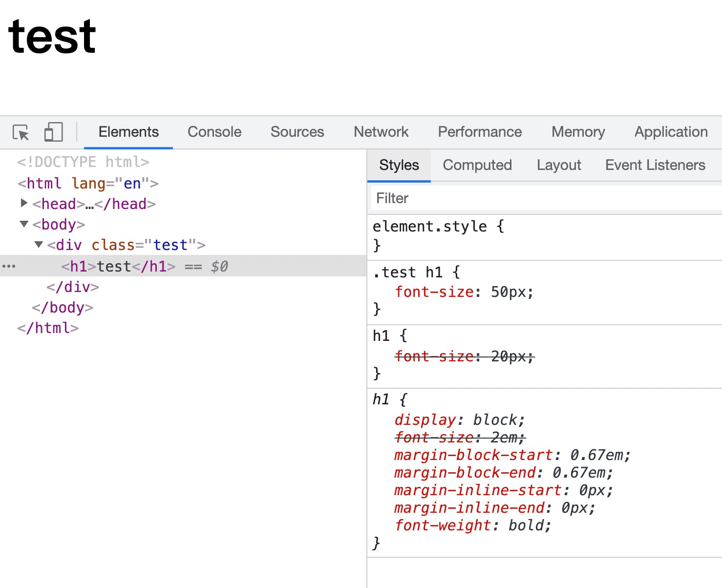Collapse the body element node
722x588 pixels.
(x=24, y=224)
